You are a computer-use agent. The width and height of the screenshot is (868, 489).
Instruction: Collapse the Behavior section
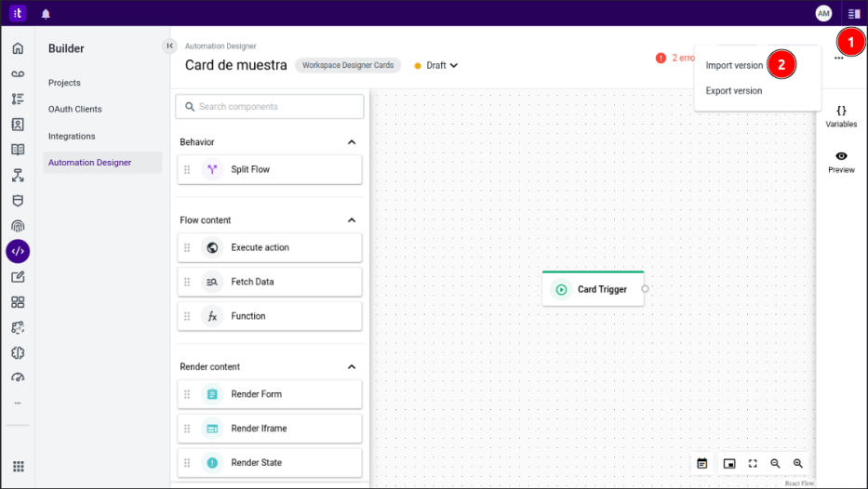pos(352,142)
